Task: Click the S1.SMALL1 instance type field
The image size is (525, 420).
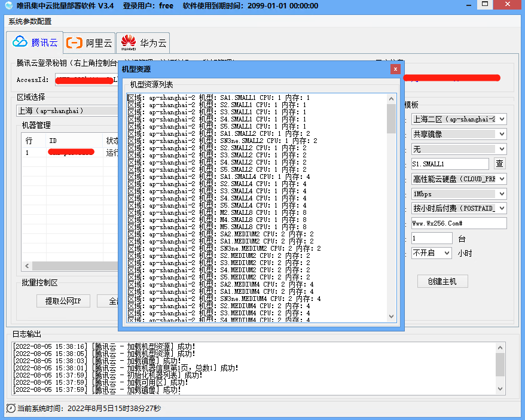Action: click(x=450, y=164)
